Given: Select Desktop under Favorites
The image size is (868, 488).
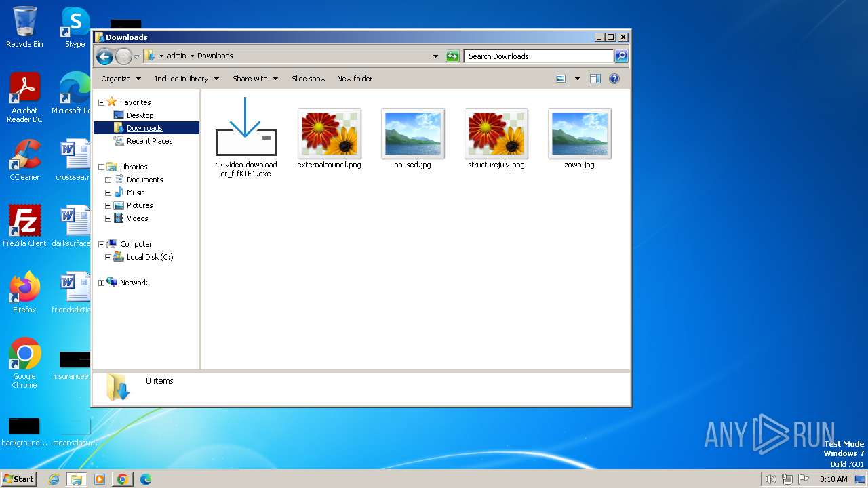Looking at the screenshot, I should pyautogui.click(x=140, y=115).
